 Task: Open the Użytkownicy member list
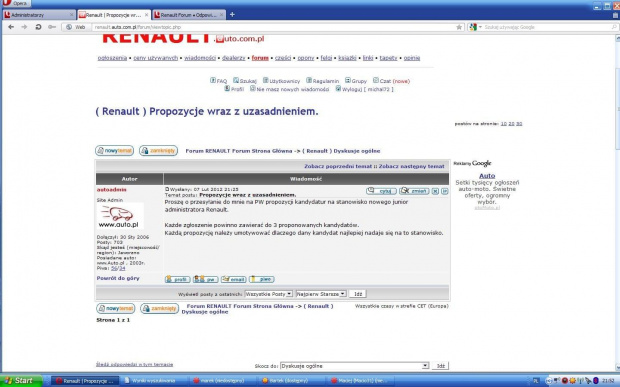[282, 81]
